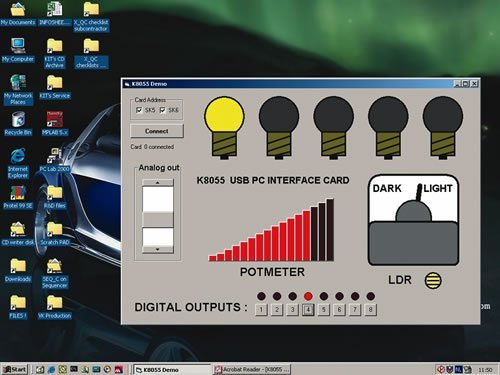Image resolution: width=500 pixels, height=375 pixels.
Task: Click the Recycle Bin icon
Action: (x=18, y=124)
